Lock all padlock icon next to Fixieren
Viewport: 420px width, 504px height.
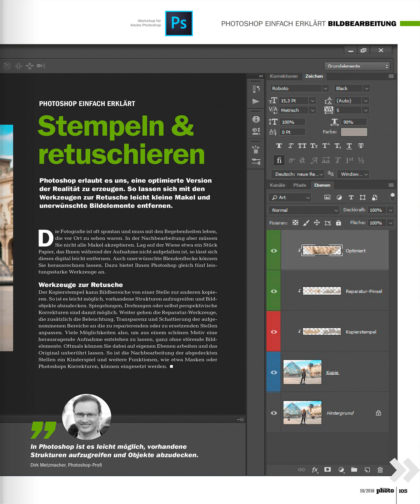click(x=338, y=223)
